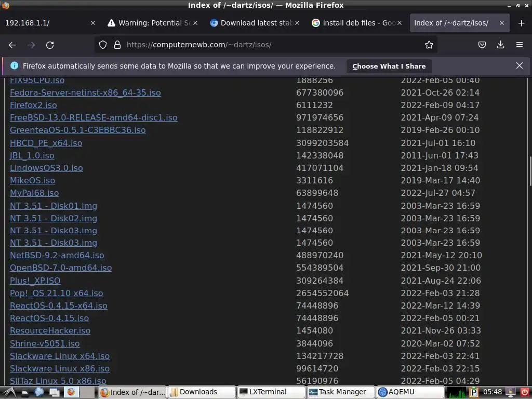Open NT 3.51 - Disk01.img link

tap(54, 206)
